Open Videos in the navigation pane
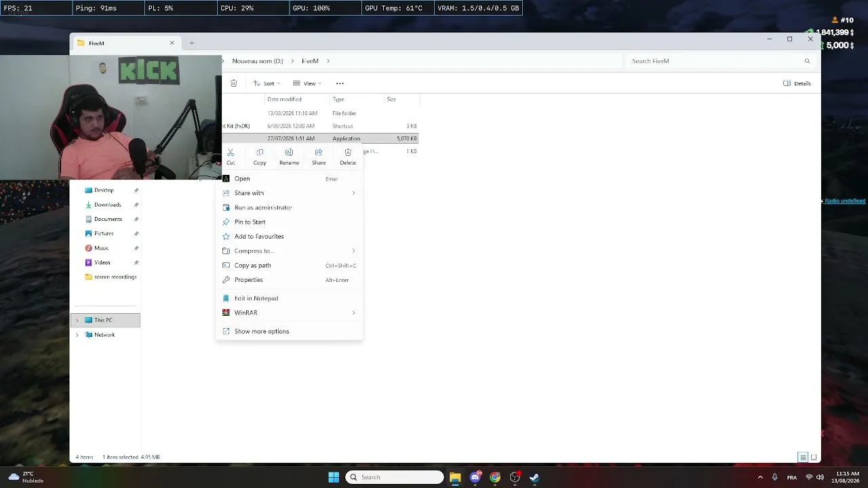The image size is (868, 488). [x=106, y=262]
